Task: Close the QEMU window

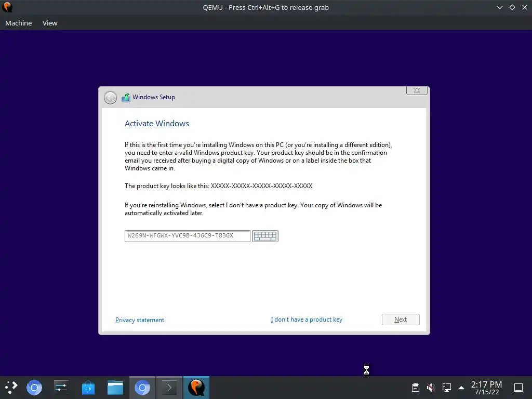Action: click(525, 7)
